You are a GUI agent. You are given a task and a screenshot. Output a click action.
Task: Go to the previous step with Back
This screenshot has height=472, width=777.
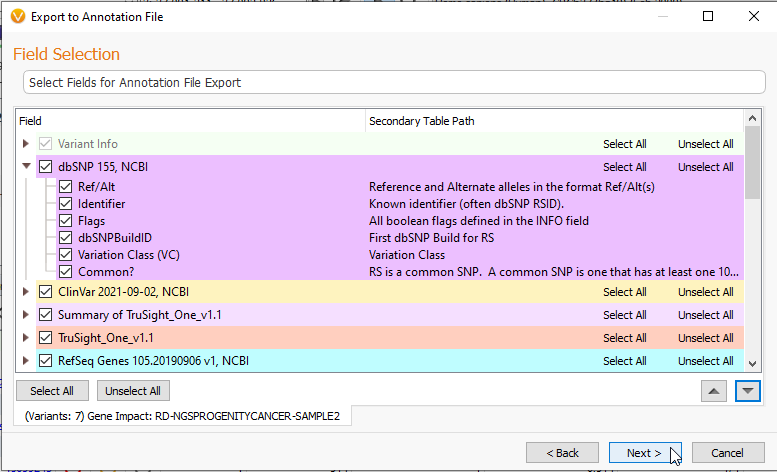562,453
